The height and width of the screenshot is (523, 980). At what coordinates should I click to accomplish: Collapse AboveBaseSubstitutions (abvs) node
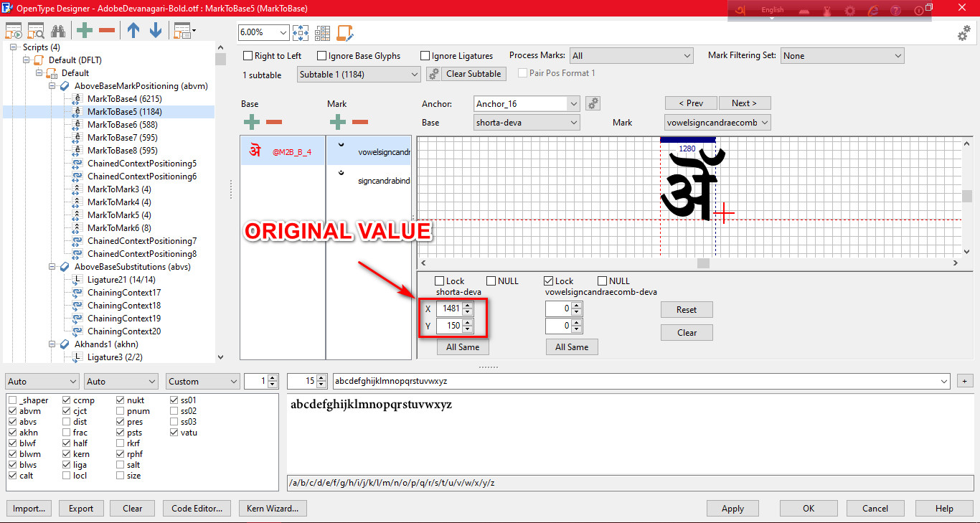(53, 267)
